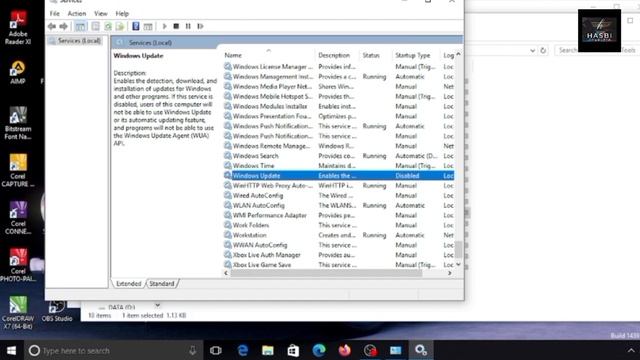
Task: Open the File menu
Action: (55, 13)
